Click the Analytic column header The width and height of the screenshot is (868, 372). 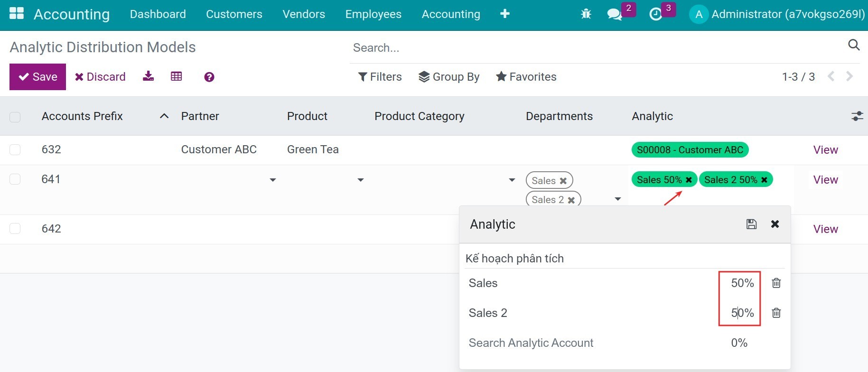[x=652, y=116]
